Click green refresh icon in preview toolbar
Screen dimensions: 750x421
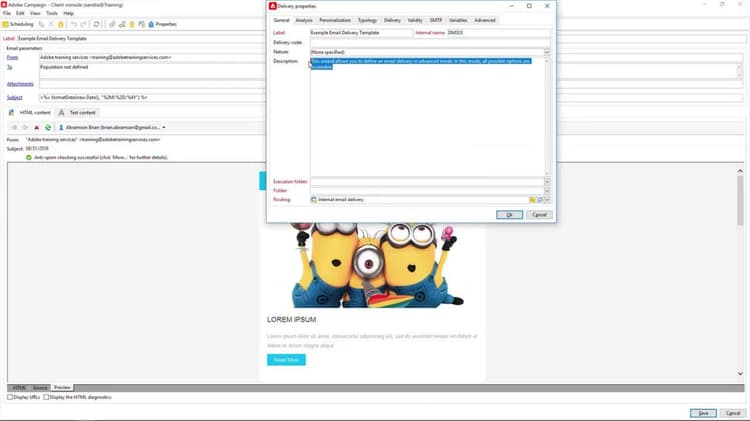coord(48,128)
